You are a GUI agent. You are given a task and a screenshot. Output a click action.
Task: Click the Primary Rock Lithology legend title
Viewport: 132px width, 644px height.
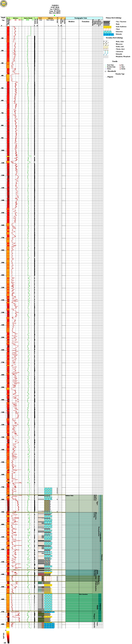(x=114, y=18)
